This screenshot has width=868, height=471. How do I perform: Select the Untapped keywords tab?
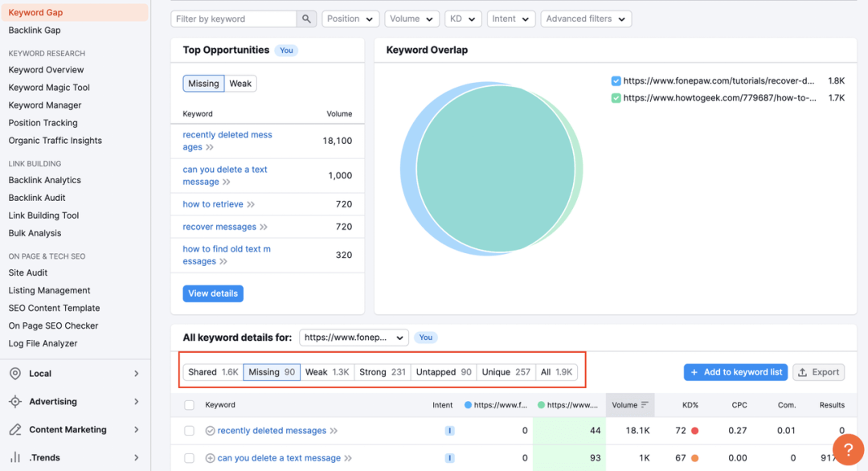[444, 372]
